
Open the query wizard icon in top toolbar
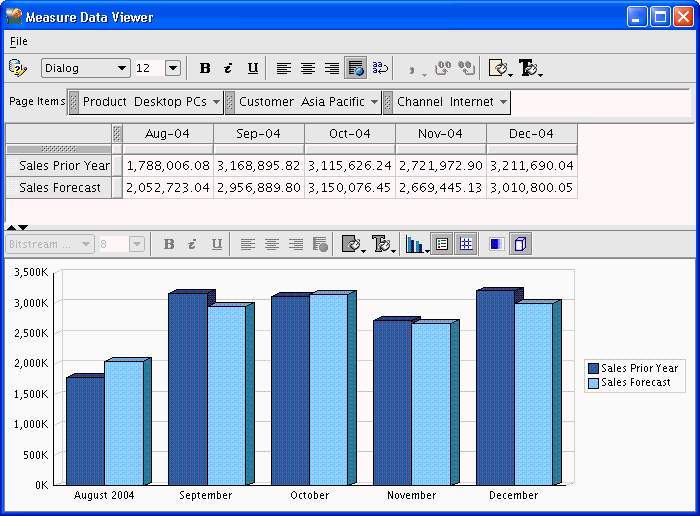coord(18,68)
